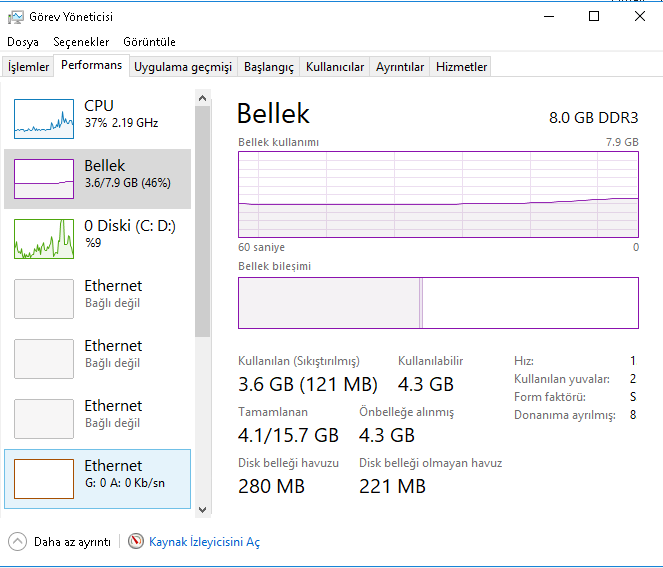Click the Bellek bileşimi memory composition bar
The height and width of the screenshot is (568, 663).
(x=438, y=303)
